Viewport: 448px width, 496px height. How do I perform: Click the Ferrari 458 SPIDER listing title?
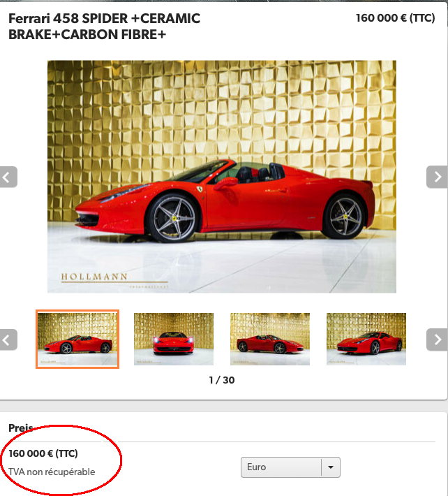tap(104, 27)
